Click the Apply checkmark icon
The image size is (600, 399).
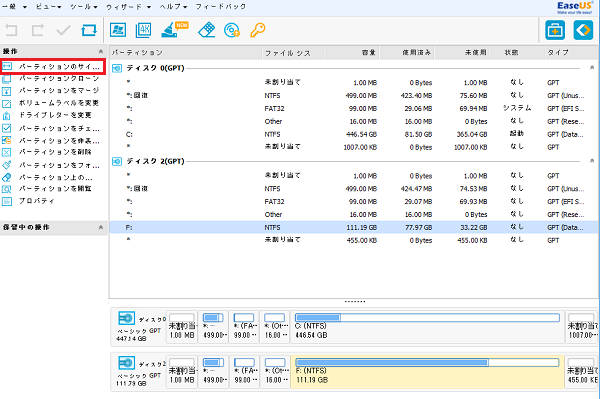coord(63,30)
